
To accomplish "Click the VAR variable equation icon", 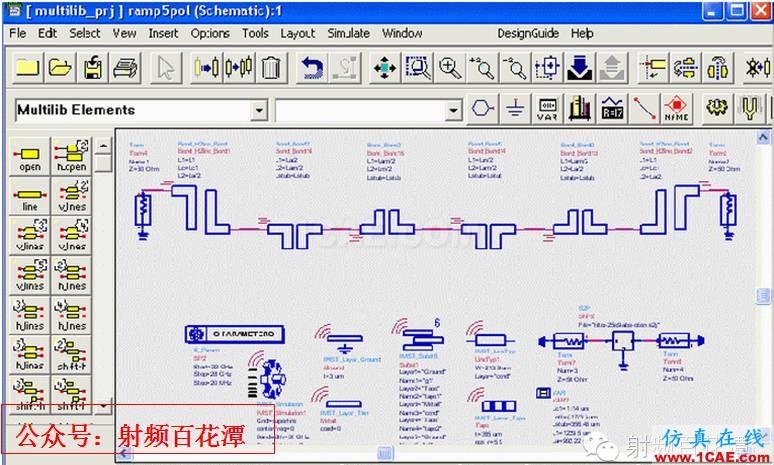I will (x=547, y=108).
